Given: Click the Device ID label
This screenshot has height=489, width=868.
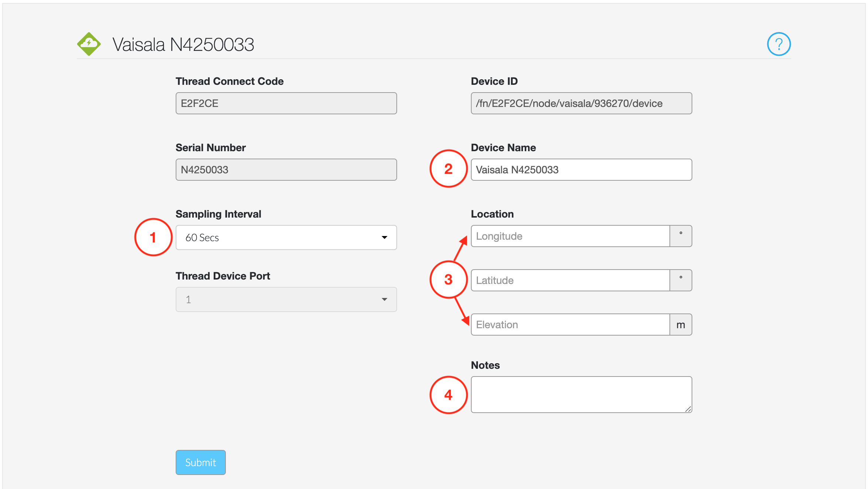Looking at the screenshot, I should 494,81.
